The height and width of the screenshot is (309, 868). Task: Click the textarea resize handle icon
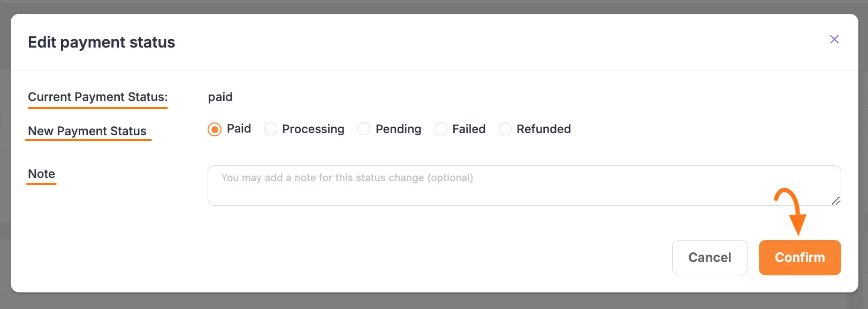click(836, 202)
